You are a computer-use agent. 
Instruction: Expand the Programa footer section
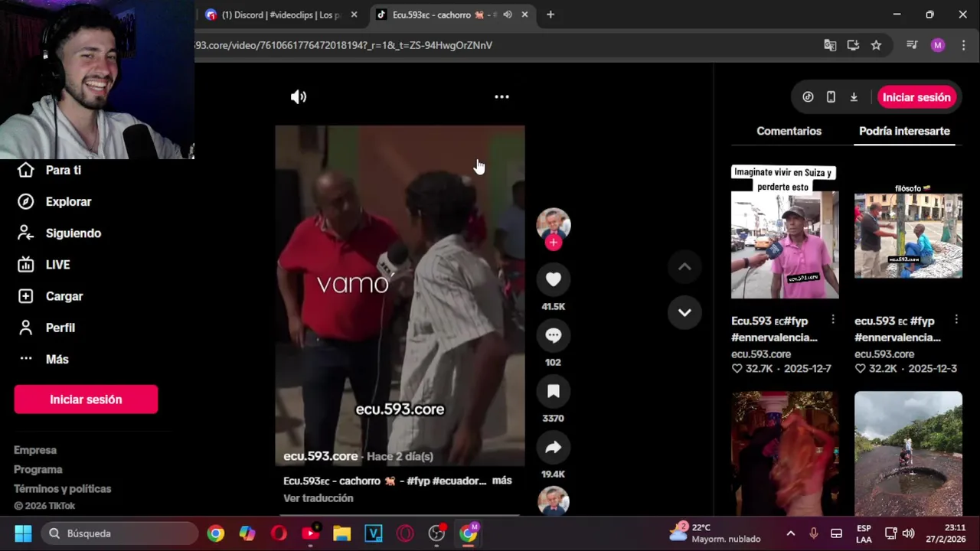pyautogui.click(x=38, y=469)
